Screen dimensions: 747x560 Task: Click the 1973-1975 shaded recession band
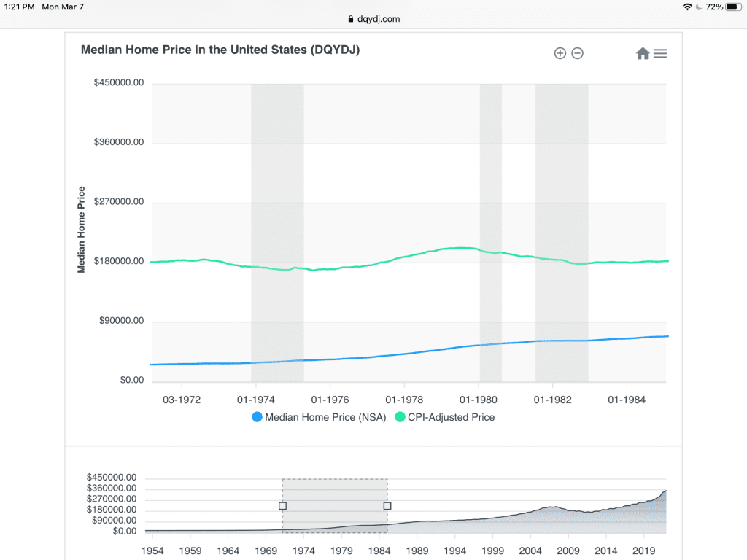pyautogui.click(x=277, y=182)
